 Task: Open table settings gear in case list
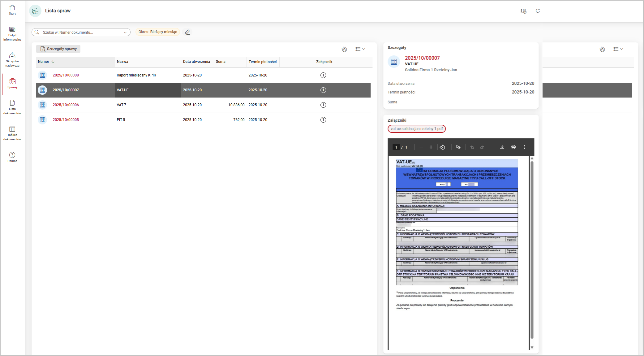point(344,49)
